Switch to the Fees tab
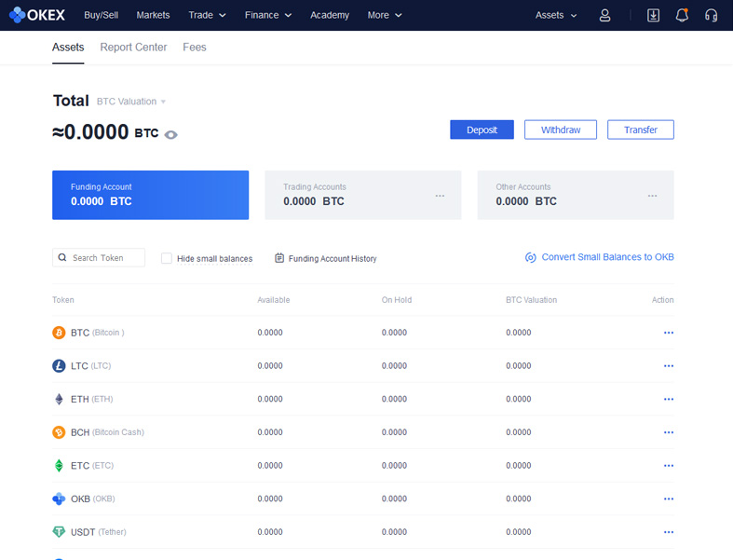The width and height of the screenshot is (733, 560). pyautogui.click(x=195, y=48)
